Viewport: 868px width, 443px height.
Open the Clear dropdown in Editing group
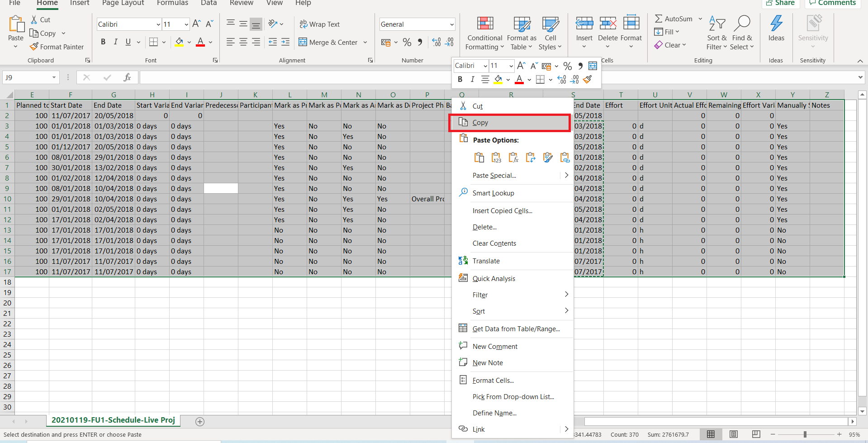point(670,45)
